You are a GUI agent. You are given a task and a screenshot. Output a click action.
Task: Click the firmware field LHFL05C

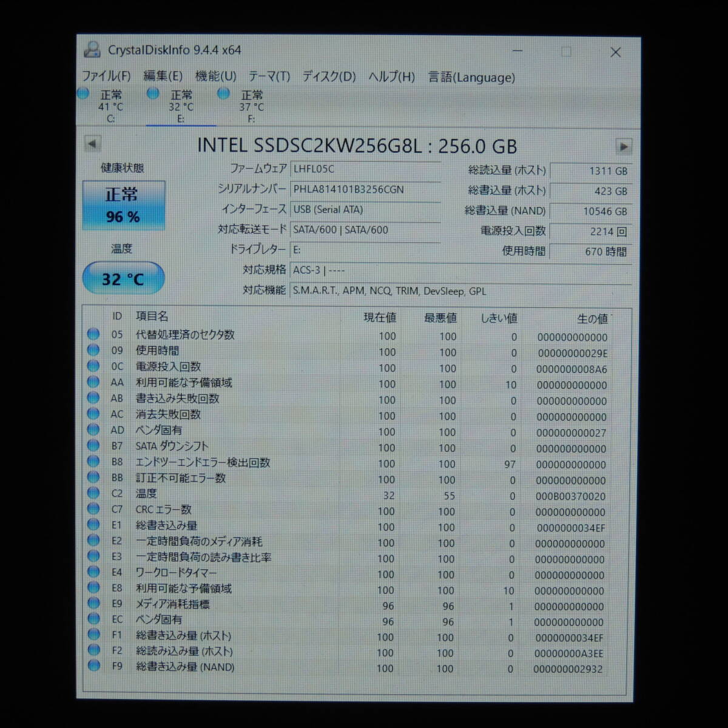[x=366, y=169]
